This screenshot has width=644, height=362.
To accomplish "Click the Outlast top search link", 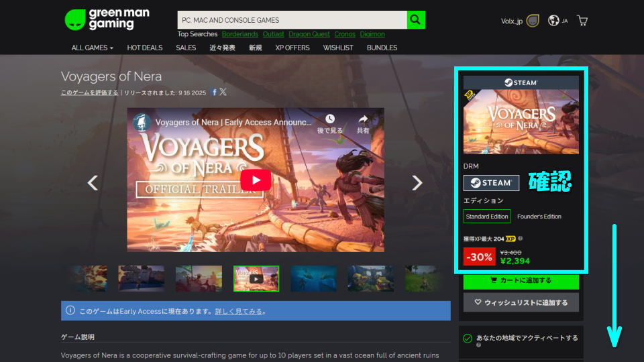I will coord(273,34).
